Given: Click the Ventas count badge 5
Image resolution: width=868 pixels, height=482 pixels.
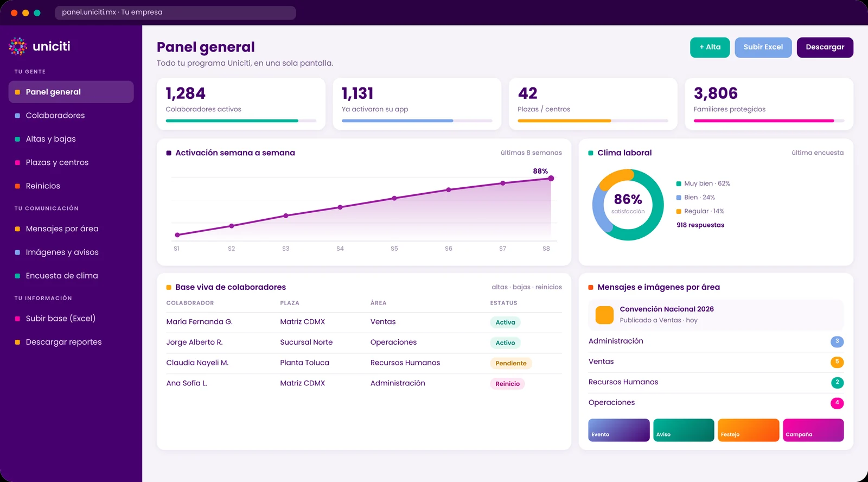Looking at the screenshot, I should point(837,362).
